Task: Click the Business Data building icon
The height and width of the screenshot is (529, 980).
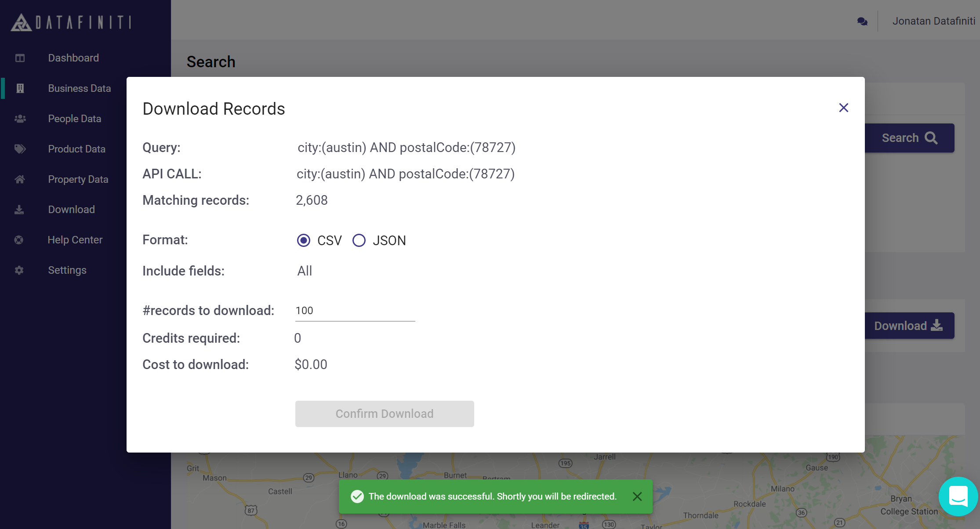Action: [20, 88]
